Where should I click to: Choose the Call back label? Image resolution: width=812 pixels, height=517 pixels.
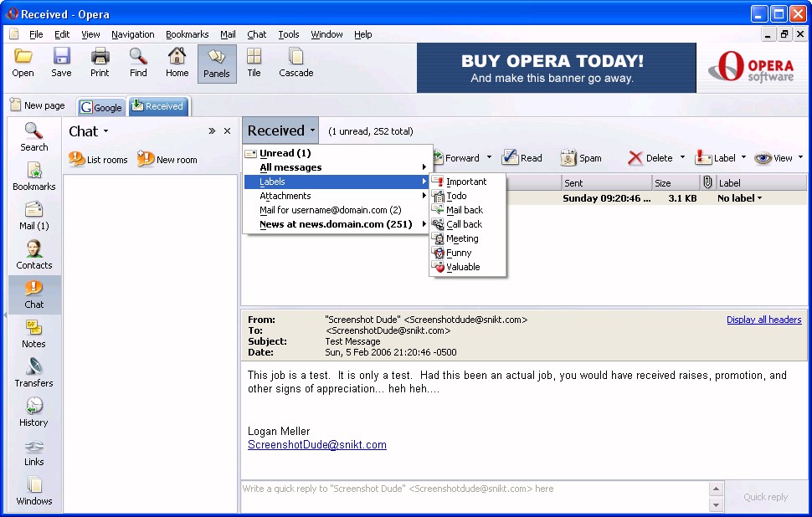point(467,224)
